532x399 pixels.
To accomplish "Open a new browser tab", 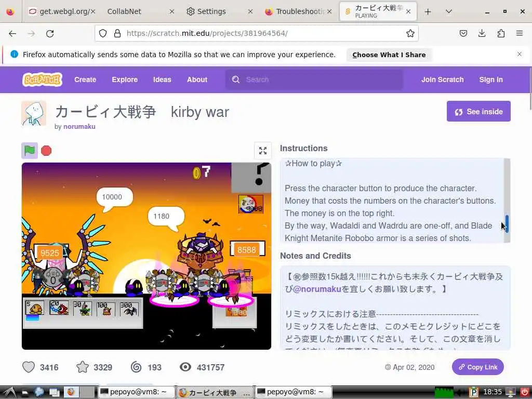I will tap(428, 11).
